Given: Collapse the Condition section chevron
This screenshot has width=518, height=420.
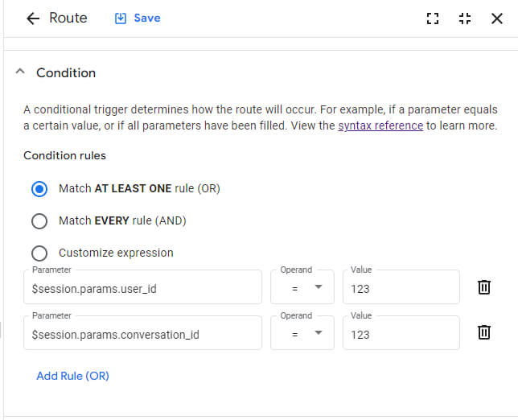Looking at the screenshot, I should [21, 72].
